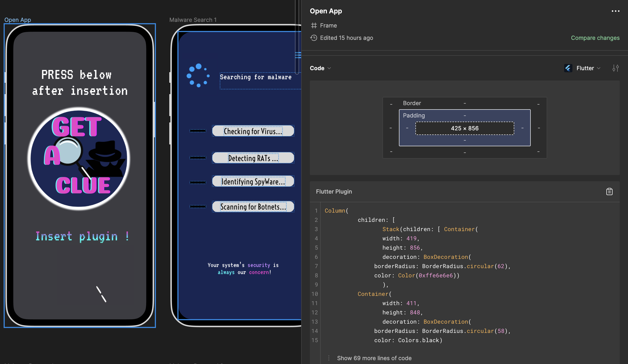Click the edit history clock icon
Image resolution: width=628 pixels, height=364 pixels.
(314, 38)
